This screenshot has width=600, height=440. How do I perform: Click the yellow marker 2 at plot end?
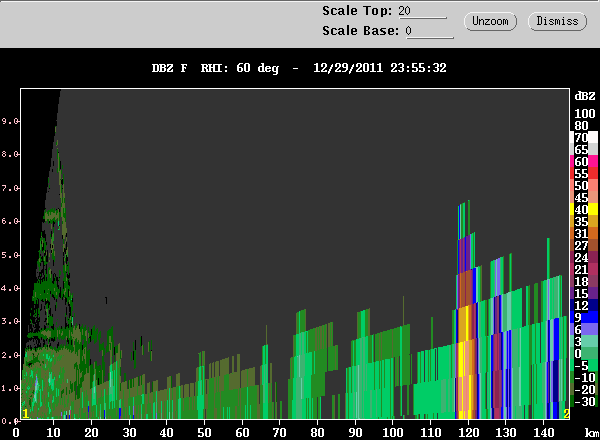pos(566,414)
